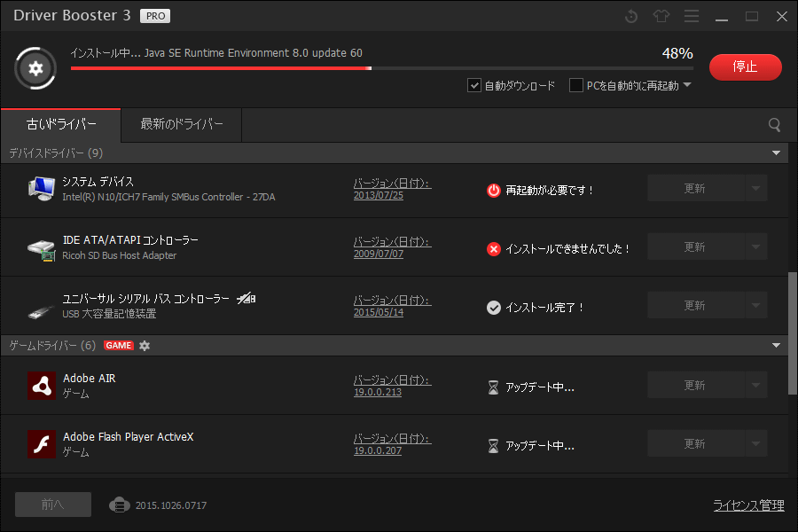Switch to the 最新のドライバー tab
This screenshot has width=798, height=532.
tap(182, 125)
